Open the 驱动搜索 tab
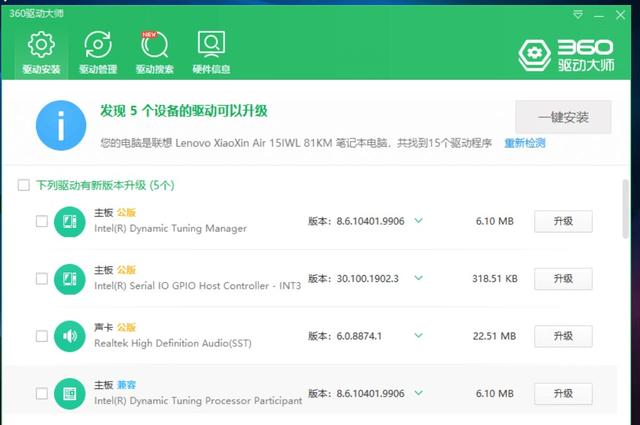 click(155, 53)
